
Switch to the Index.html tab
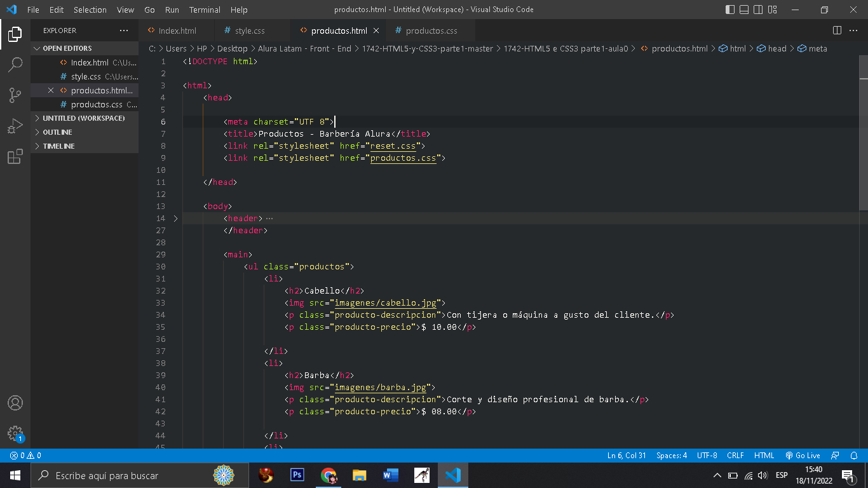[x=177, y=30]
